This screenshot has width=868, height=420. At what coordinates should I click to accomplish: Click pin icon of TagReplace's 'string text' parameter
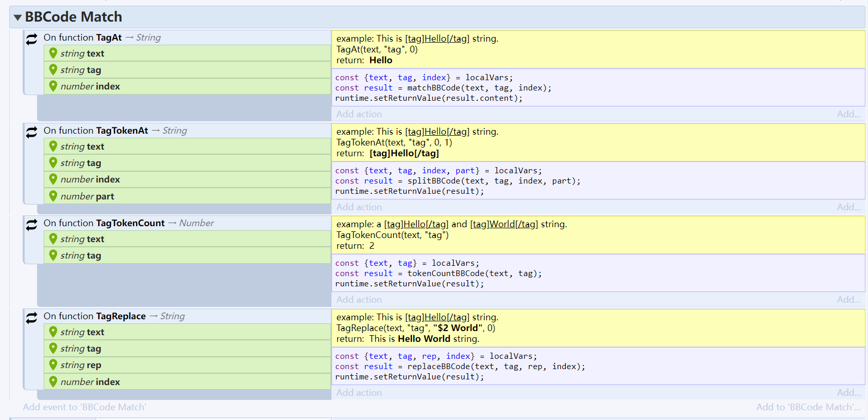(x=53, y=332)
